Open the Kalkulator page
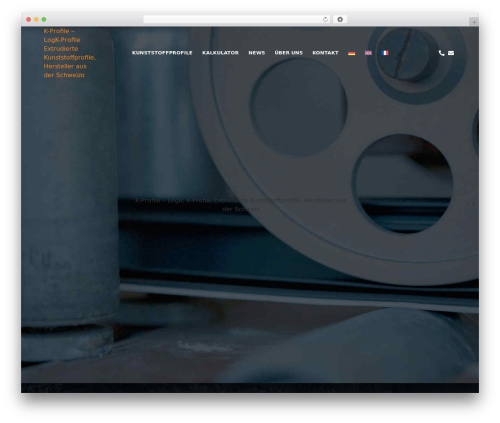Image resolution: width=500 pixels, height=423 pixels. click(220, 53)
